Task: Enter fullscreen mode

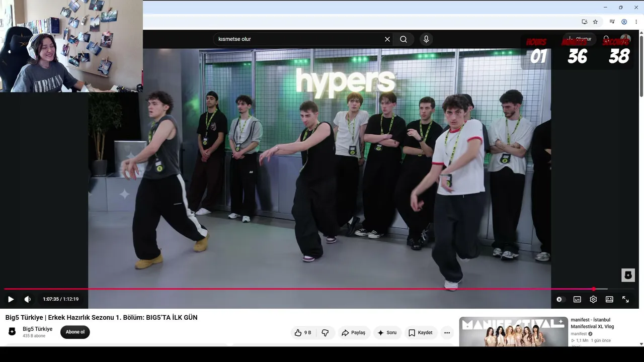Action: click(x=625, y=299)
